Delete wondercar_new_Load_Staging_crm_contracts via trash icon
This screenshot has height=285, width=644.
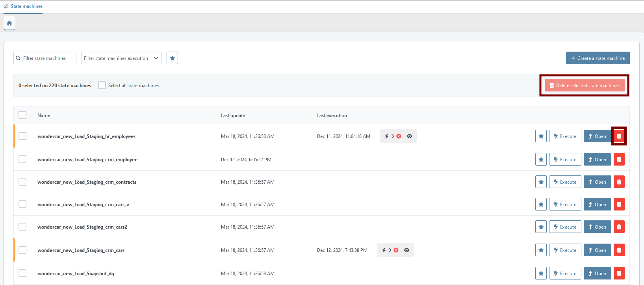(x=619, y=182)
